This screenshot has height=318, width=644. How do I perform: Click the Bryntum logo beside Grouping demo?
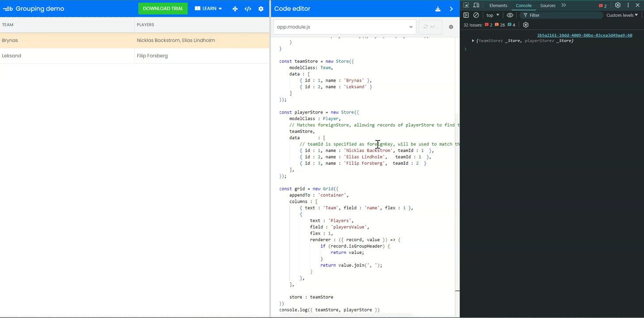(8, 9)
